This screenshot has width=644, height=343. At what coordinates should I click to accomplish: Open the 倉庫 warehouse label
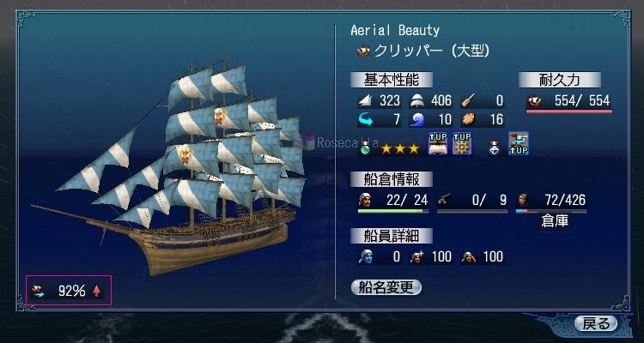pyautogui.click(x=555, y=221)
